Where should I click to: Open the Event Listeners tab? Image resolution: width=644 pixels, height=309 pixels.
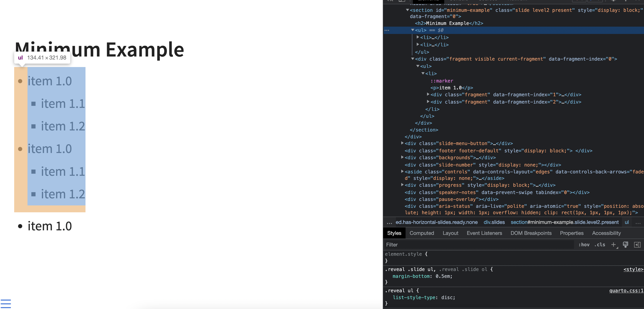(x=484, y=233)
